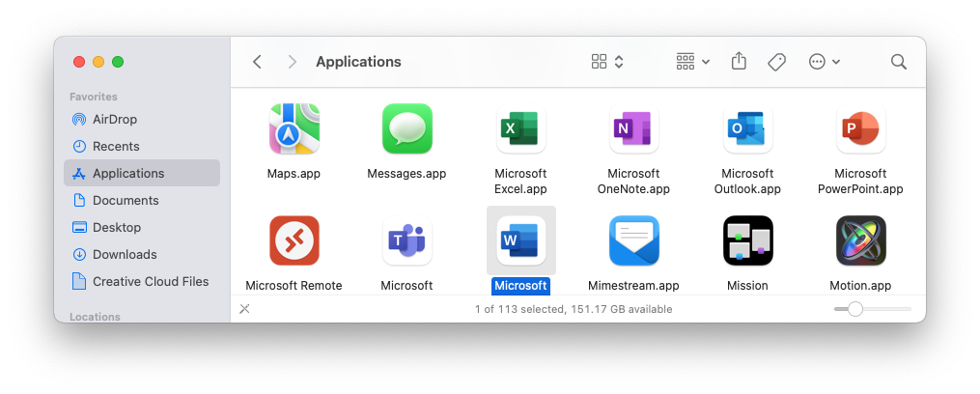
Task: Click the Motion app icon
Action: 860,241
